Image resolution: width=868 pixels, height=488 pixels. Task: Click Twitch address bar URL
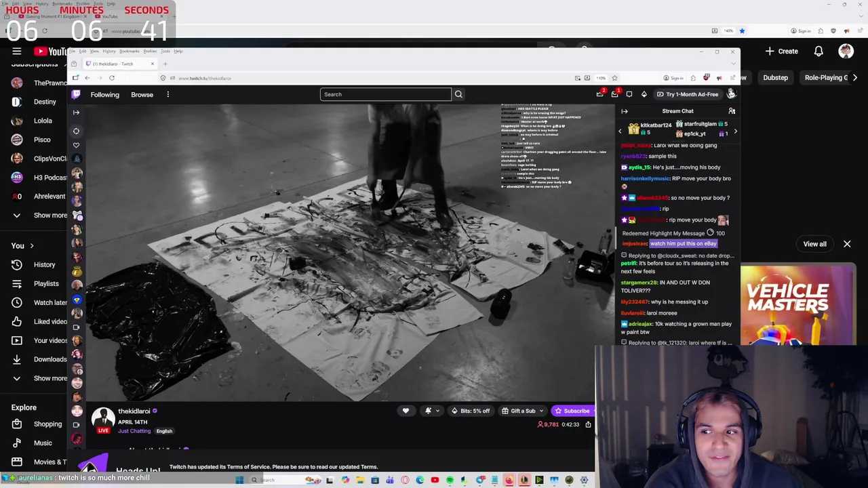[x=205, y=78]
